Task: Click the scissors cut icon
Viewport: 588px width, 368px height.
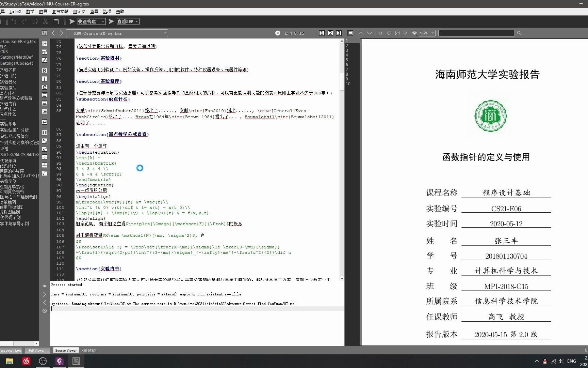Action: point(46,21)
